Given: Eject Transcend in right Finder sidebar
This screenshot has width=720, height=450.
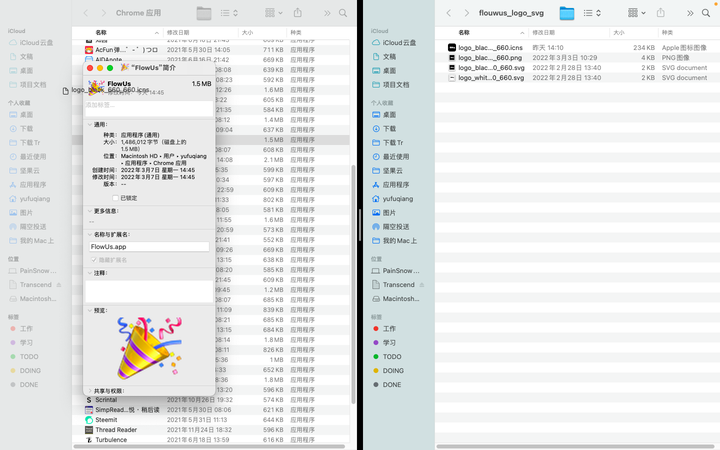Looking at the screenshot, I should click(x=422, y=285).
